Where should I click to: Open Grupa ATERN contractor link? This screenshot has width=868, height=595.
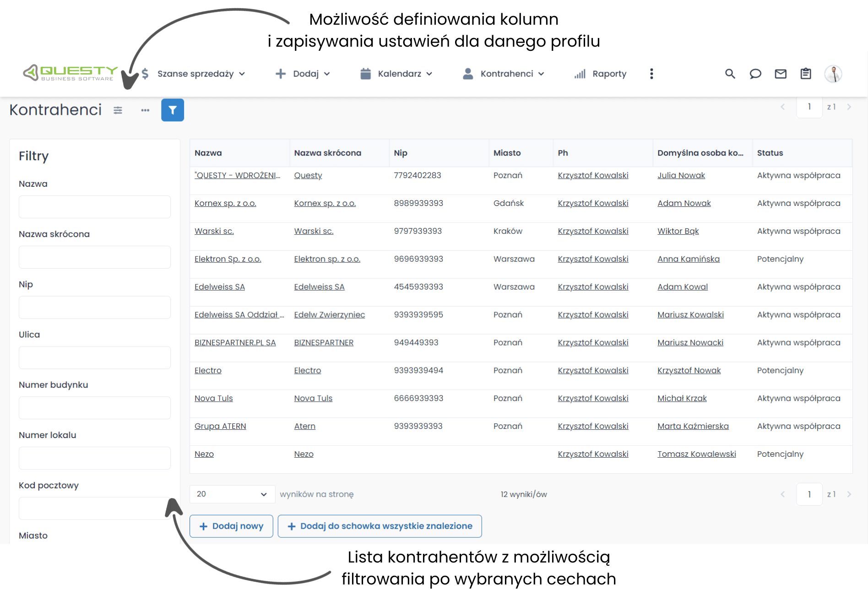coord(220,426)
